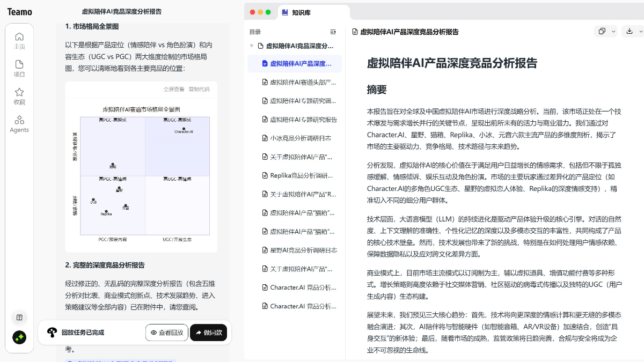Open the 收藏 favorites star icon
This screenshot has width=644, height=362.
click(19, 96)
